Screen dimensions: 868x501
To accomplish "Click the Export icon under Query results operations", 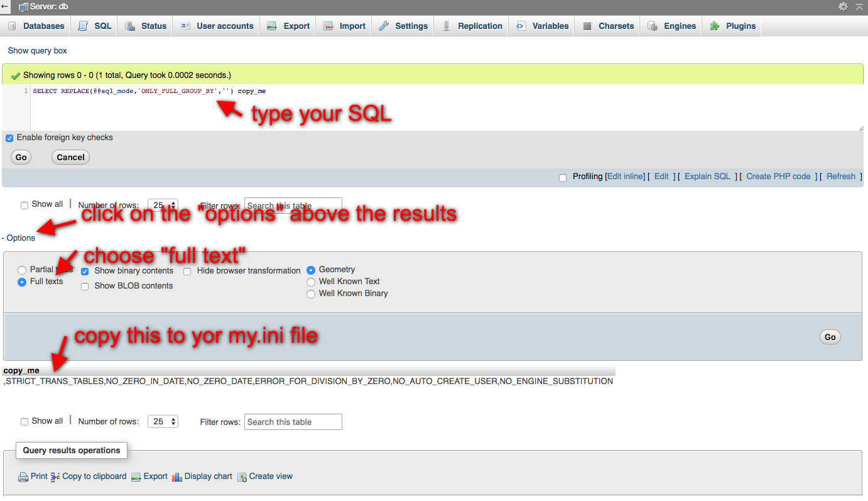I will pos(136,476).
